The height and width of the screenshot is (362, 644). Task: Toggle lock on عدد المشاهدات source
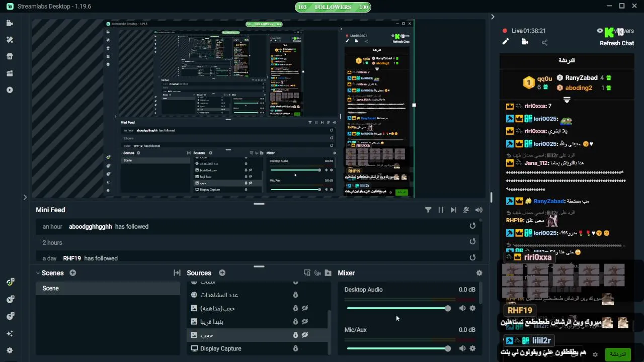tap(296, 295)
